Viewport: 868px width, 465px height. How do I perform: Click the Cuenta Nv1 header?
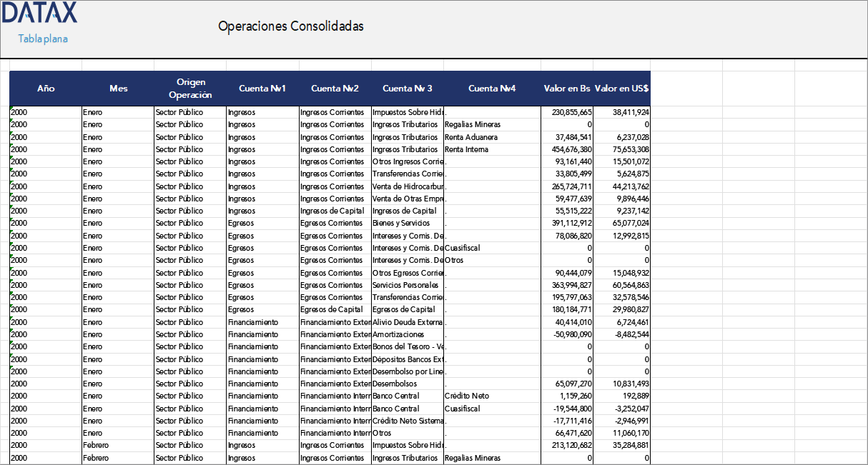click(x=262, y=89)
